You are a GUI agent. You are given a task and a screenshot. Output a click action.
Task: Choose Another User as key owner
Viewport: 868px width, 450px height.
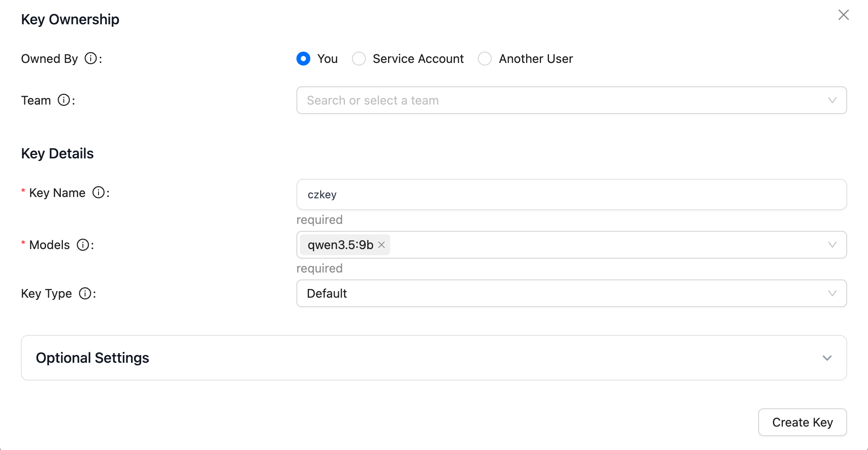485,59
